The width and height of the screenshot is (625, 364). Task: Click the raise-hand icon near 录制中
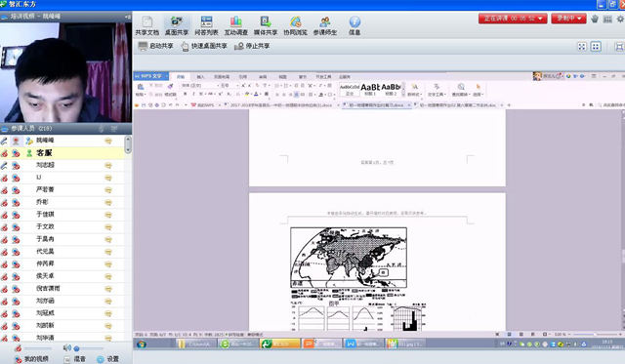[595, 19]
